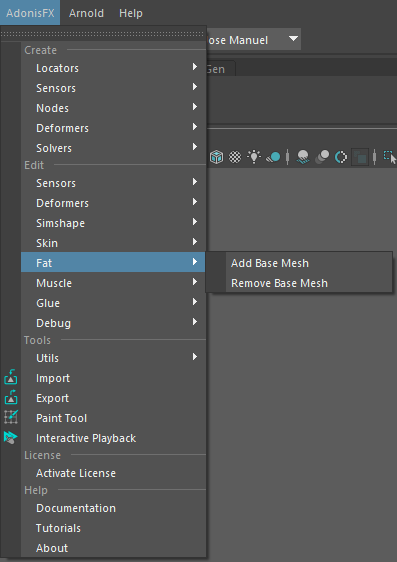
Task: Open Tutorials from the Help section
Action: pyautogui.click(x=113, y=528)
